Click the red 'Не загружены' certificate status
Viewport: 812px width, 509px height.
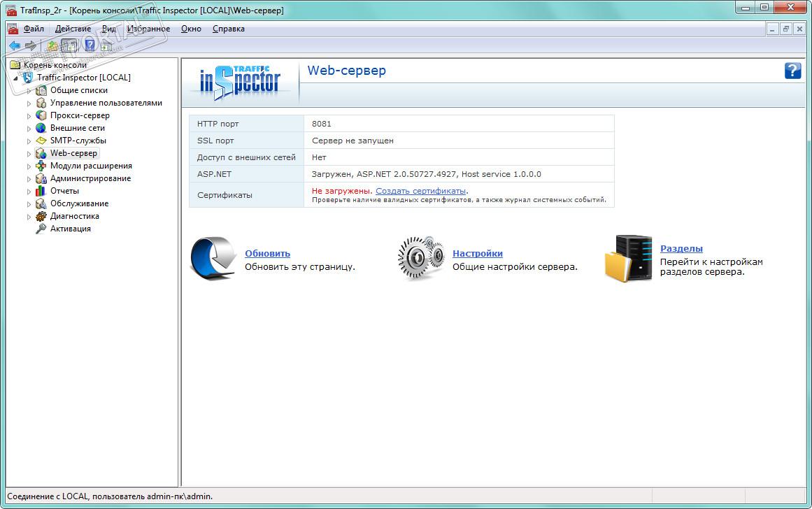pyautogui.click(x=342, y=191)
